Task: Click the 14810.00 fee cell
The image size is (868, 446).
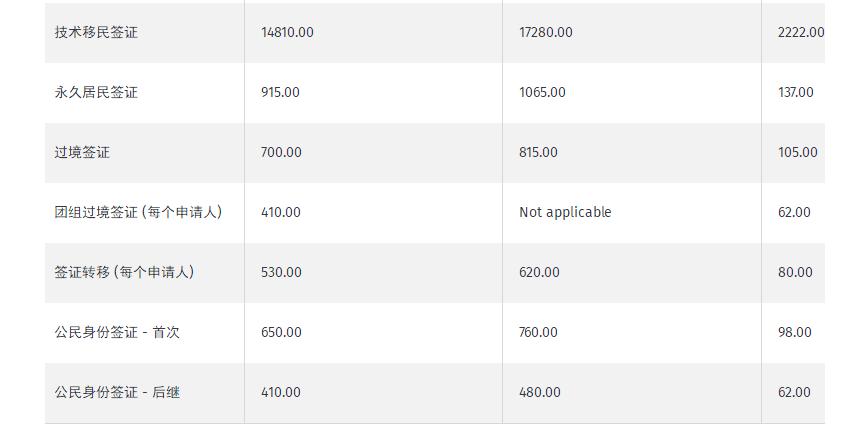Action: pos(287,32)
